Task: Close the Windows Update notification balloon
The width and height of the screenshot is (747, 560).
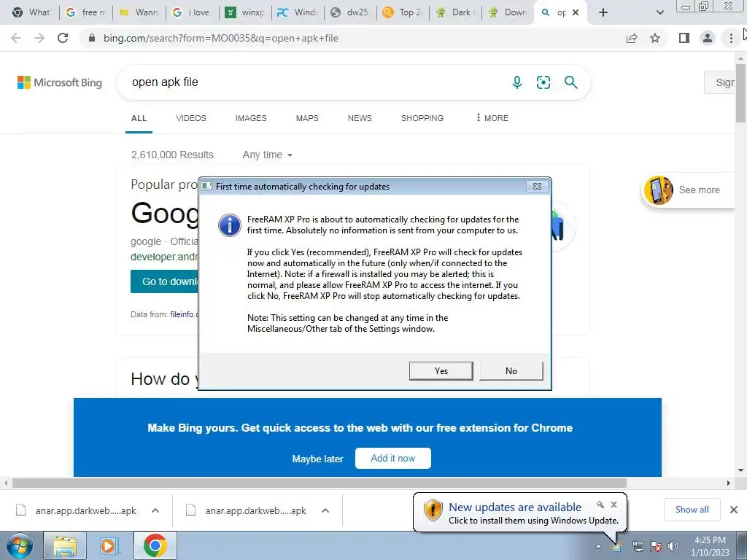Action: pyautogui.click(x=614, y=505)
